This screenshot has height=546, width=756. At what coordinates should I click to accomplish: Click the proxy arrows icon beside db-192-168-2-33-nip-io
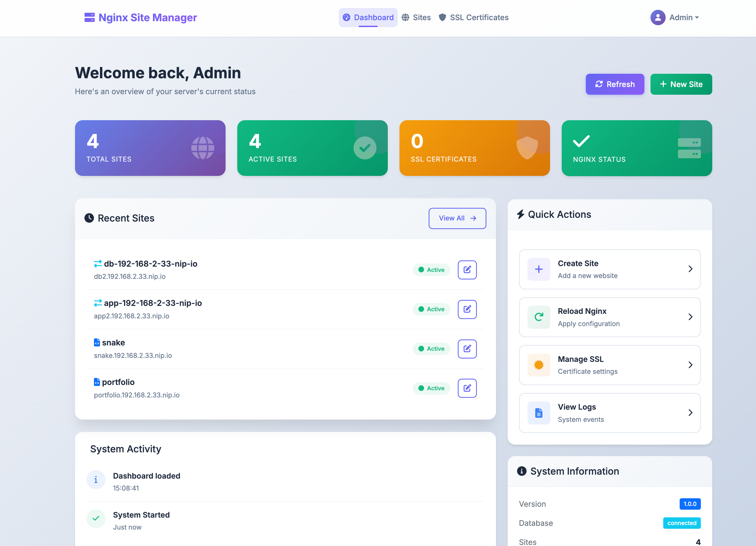(x=98, y=264)
